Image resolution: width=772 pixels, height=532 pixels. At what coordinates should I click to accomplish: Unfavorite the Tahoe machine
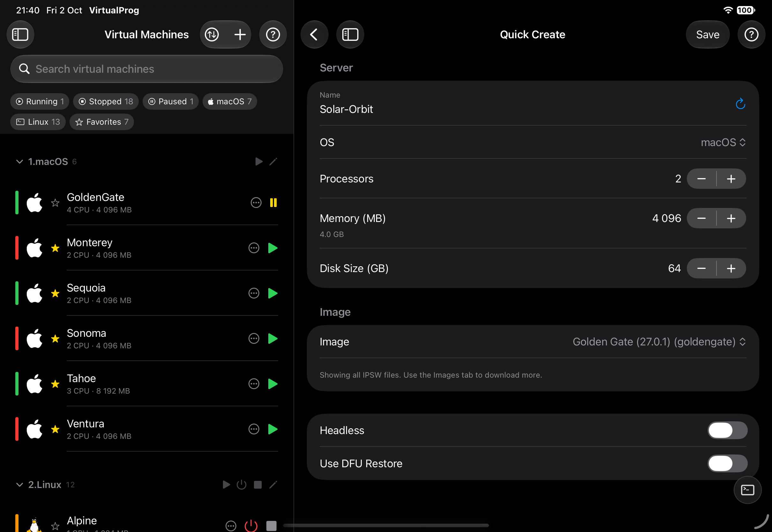55,384
